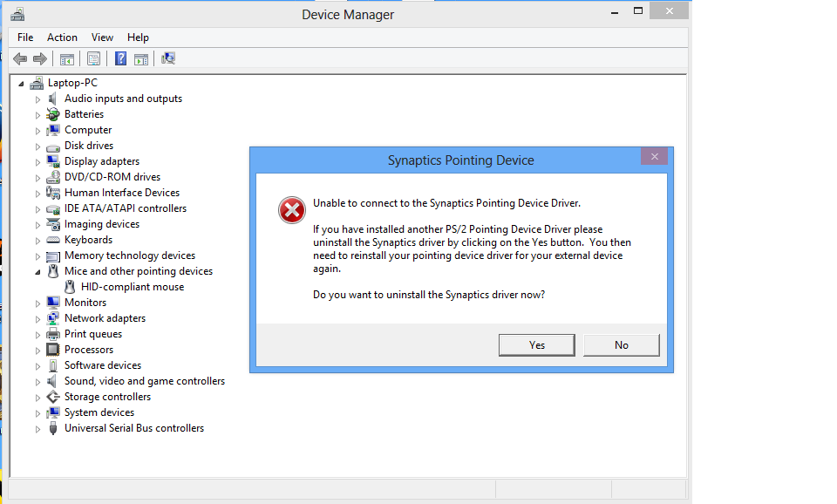Click the Human Interface Devices icon
Image resolution: width=837 pixels, height=504 pixels.
53,193
